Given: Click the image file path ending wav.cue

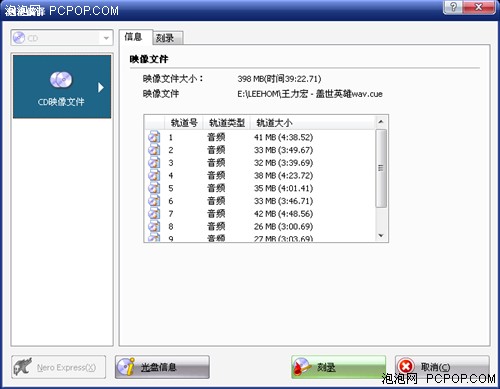Looking at the screenshot, I should pos(310,94).
